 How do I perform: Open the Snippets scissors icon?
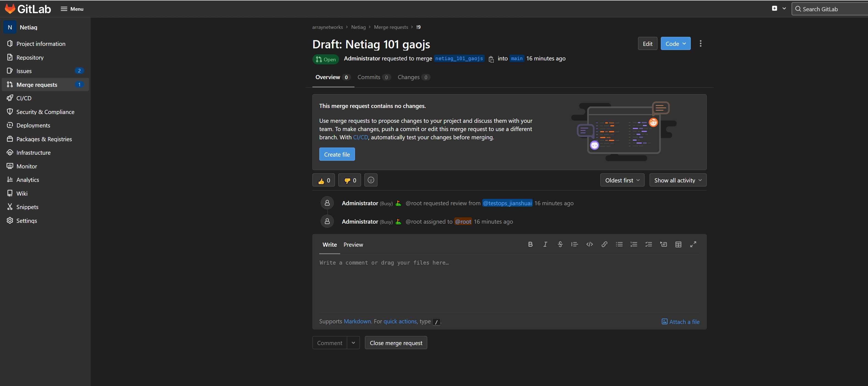(x=10, y=207)
